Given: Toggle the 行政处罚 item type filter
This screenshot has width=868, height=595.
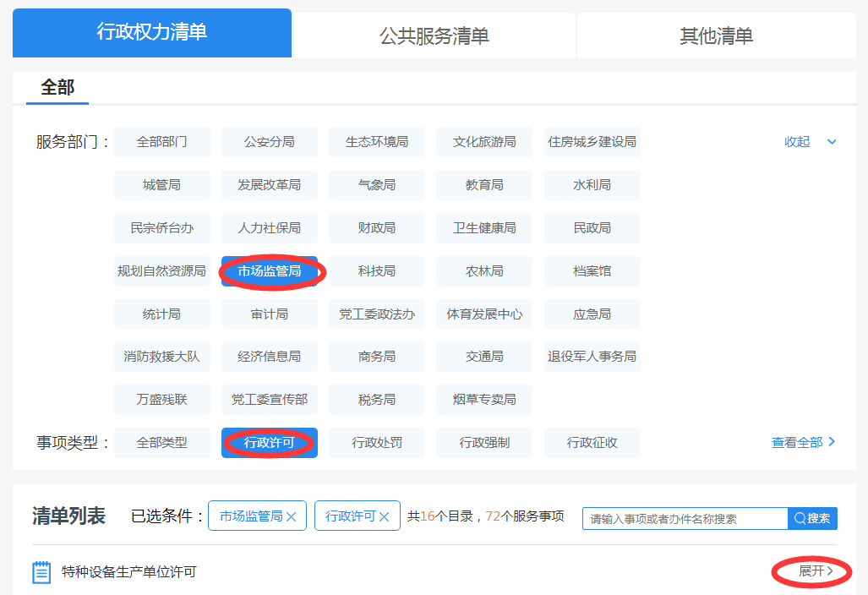Looking at the screenshot, I should pos(377,443).
